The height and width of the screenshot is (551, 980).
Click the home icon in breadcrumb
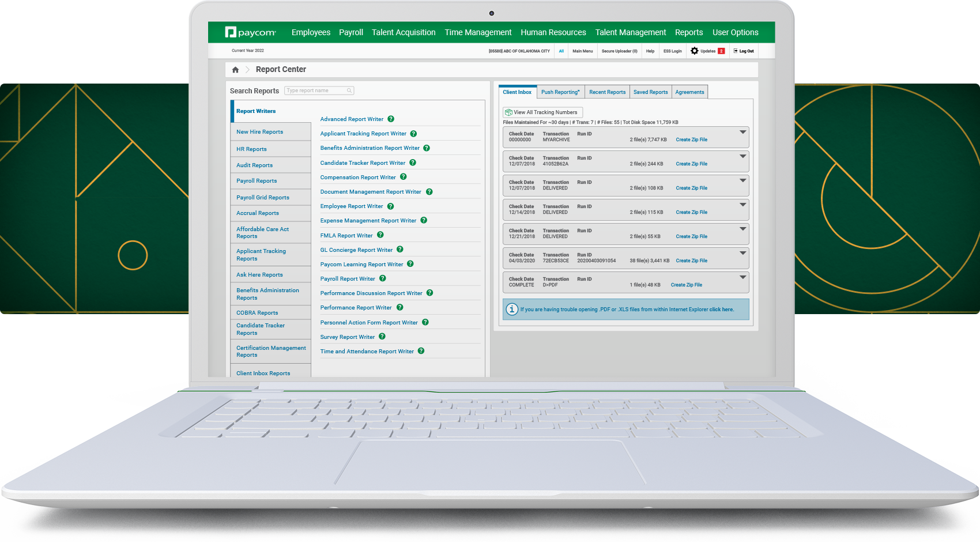235,70
